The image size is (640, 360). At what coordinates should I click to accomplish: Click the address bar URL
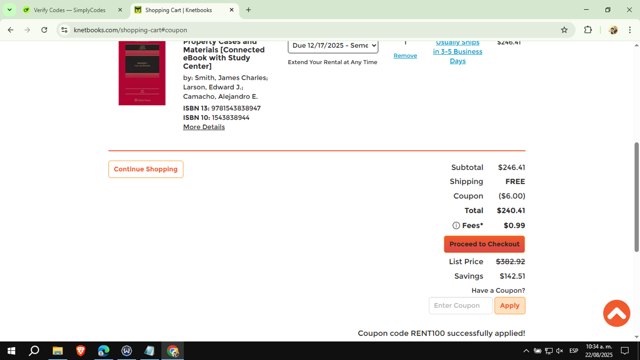pos(130,30)
